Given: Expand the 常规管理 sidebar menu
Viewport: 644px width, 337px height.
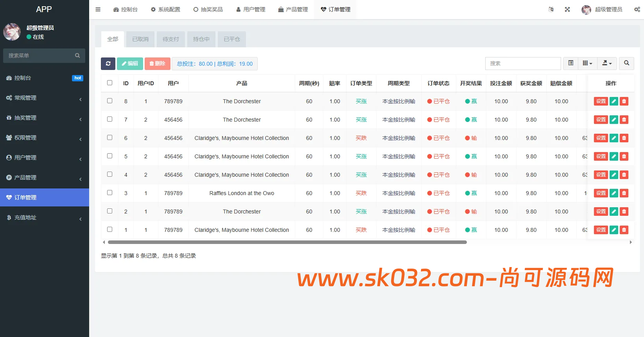Looking at the screenshot, I should pyautogui.click(x=45, y=98).
